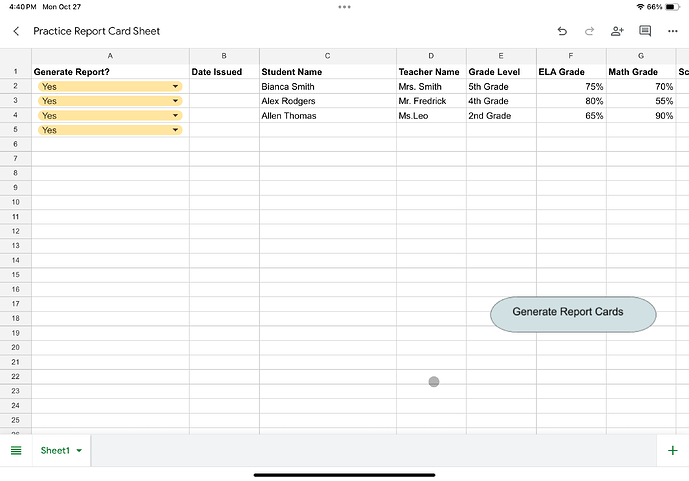Open the Yes dropdown in row 4

tap(110, 116)
